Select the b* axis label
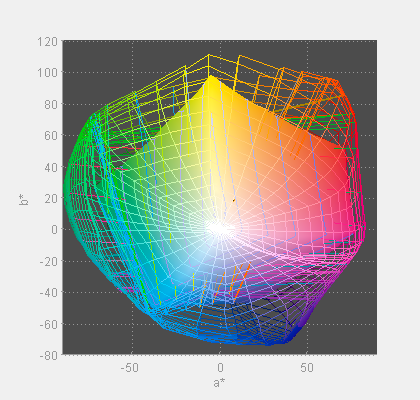The width and height of the screenshot is (420, 400). [x=24, y=199]
